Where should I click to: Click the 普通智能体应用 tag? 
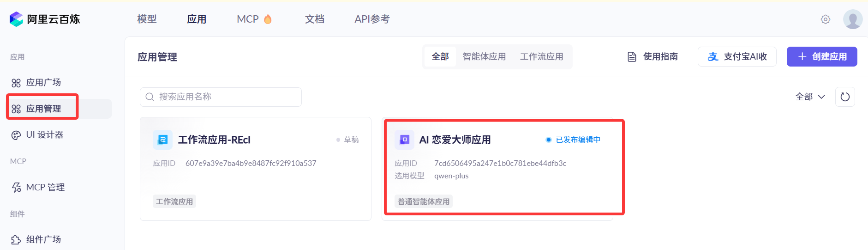tap(424, 201)
